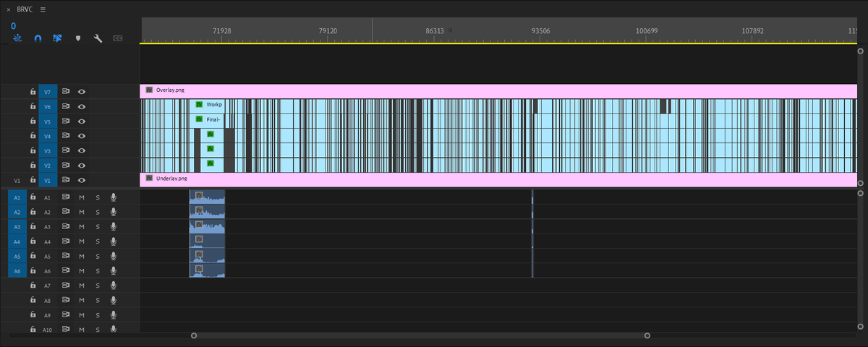Toggle track lock on V5
Viewport: 868px width, 347px height.
pos(33,121)
